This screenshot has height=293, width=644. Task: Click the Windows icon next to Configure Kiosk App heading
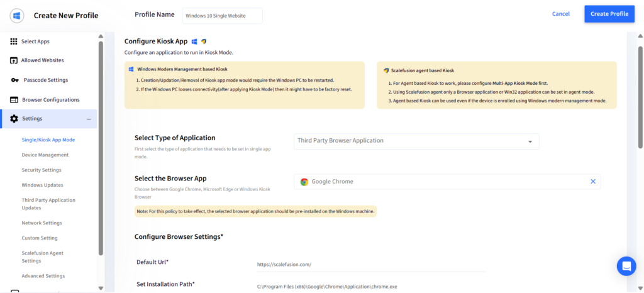[x=195, y=41]
